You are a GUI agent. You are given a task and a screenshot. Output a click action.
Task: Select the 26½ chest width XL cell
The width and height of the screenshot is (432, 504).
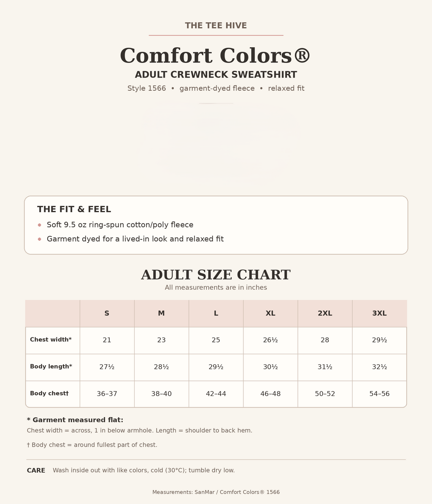(271, 340)
